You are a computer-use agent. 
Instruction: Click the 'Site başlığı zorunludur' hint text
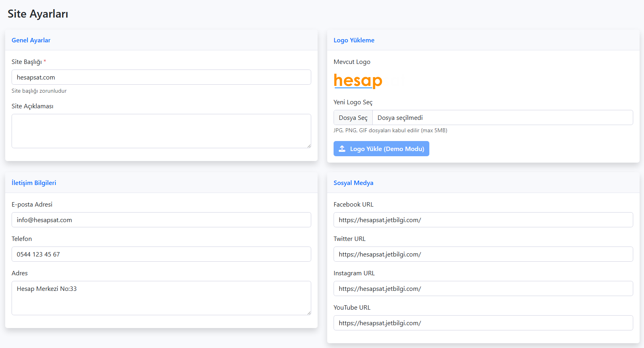[39, 91]
